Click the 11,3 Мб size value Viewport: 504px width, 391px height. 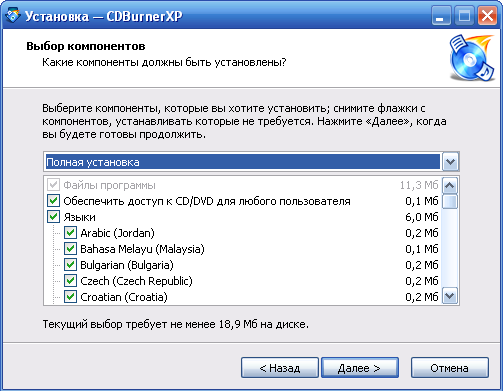419,185
